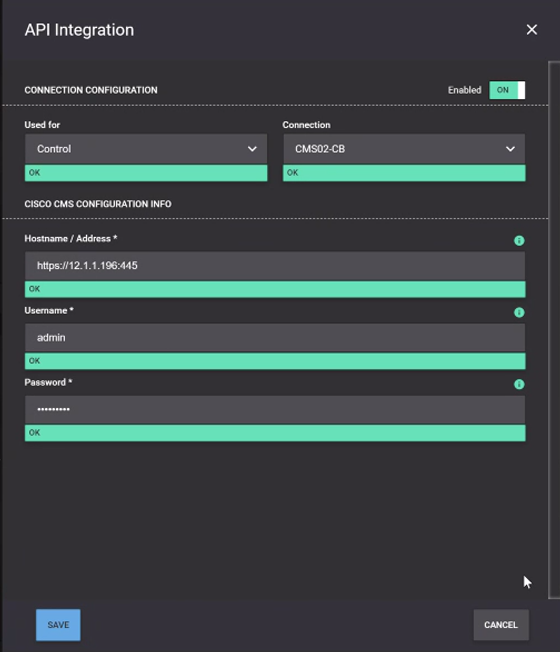Click the dialog's vertical scrollbar
The image size is (560, 652).
point(554,330)
